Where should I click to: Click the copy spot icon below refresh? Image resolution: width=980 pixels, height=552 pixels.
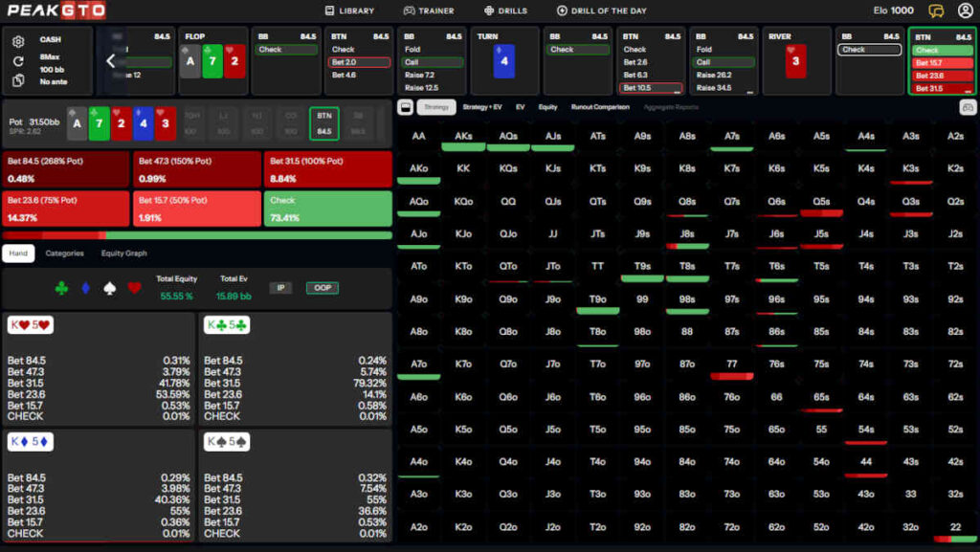18,80
